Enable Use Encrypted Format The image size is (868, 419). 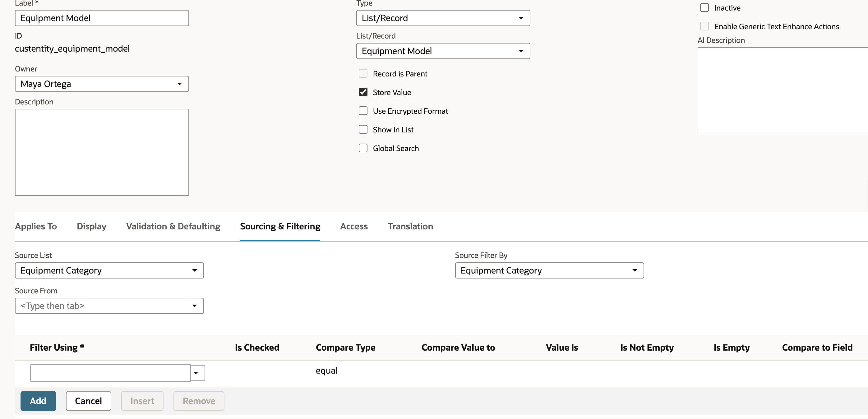[x=363, y=111]
